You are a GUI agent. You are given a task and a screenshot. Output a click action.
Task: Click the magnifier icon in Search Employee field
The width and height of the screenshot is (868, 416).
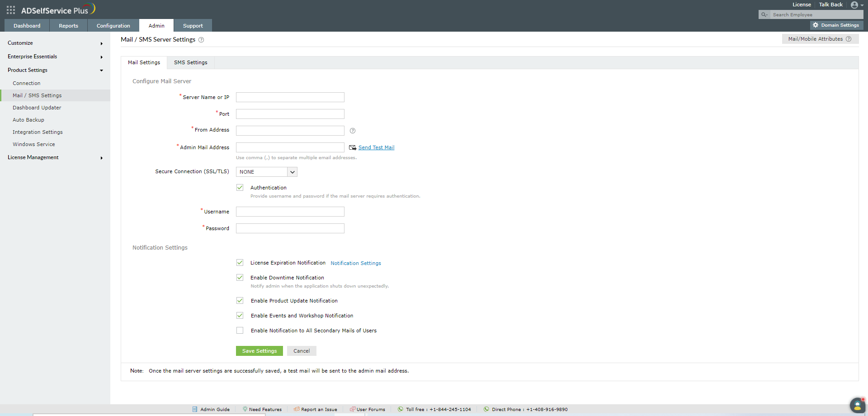pos(764,14)
